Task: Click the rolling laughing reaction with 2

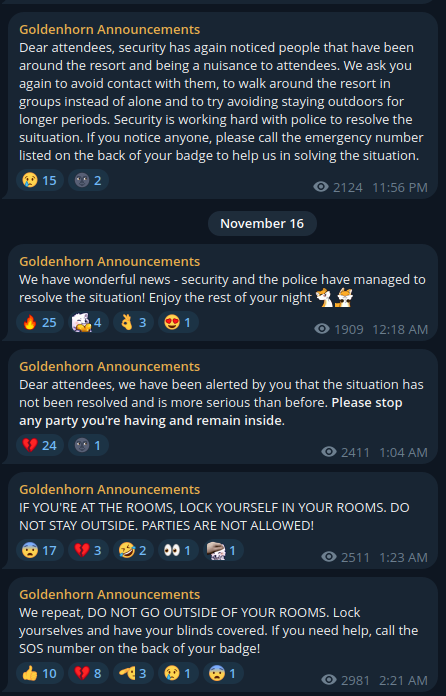Action: click(133, 550)
